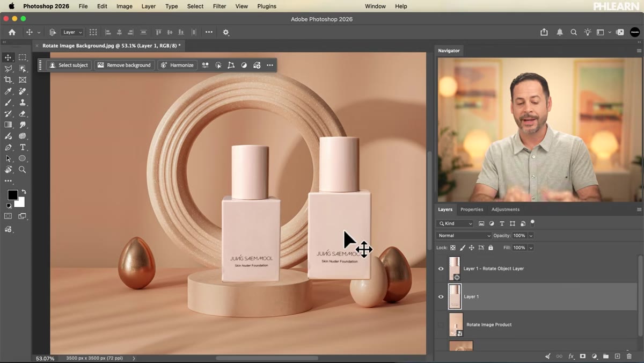Click the generate background icon in contextual bar

point(257,65)
